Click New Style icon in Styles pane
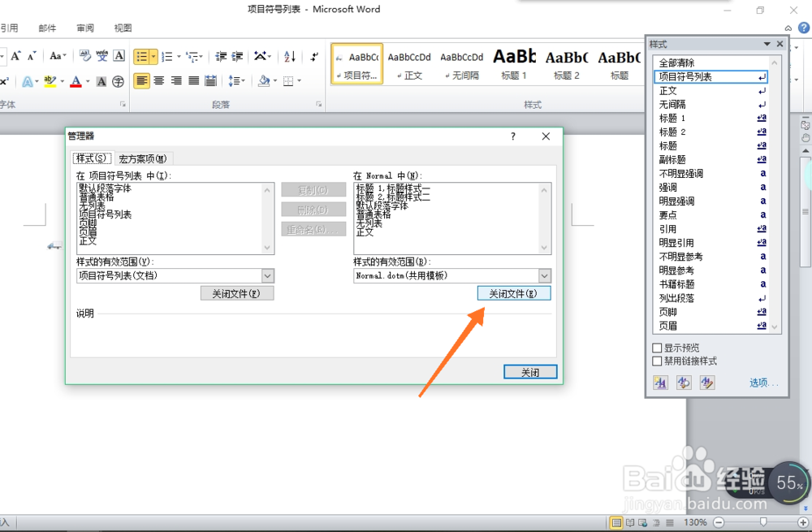Viewport: 812px width, 532px height. coord(660,383)
